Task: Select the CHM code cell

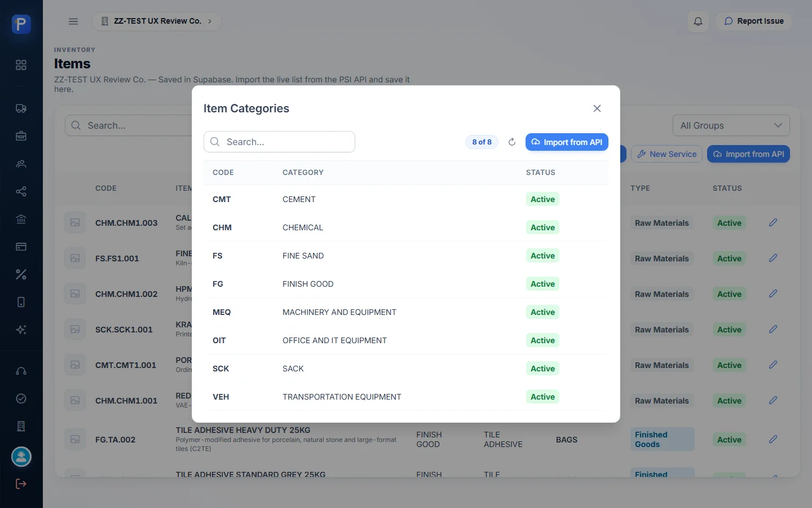Action: tap(222, 227)
